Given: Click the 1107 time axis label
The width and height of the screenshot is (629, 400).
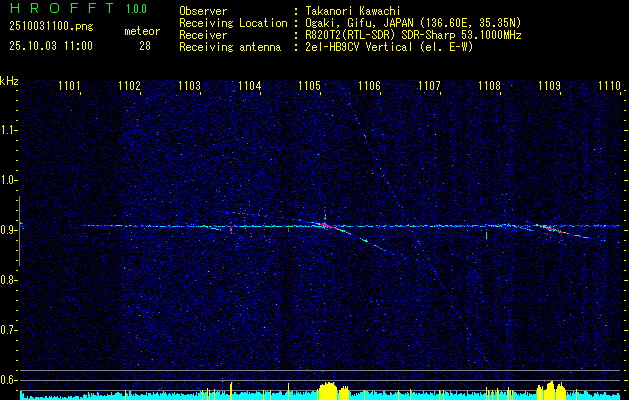Looking at the screenshot, I should click(430, 85).
